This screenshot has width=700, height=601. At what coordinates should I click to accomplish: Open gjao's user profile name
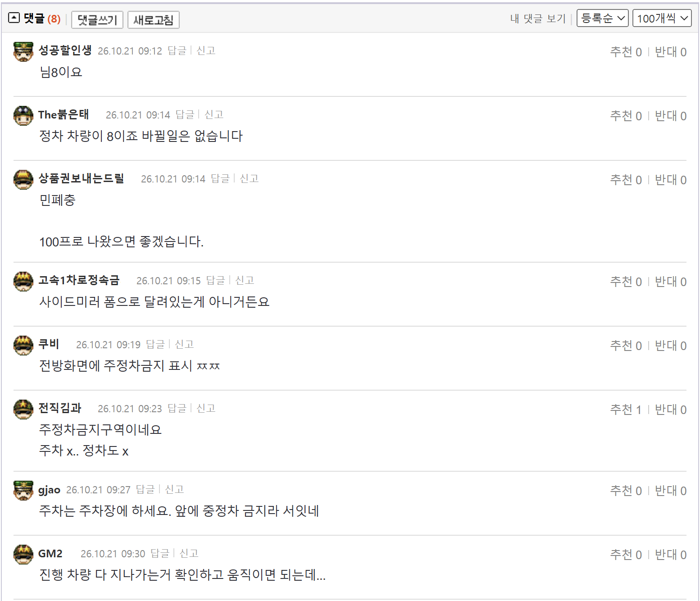[49, 490]
